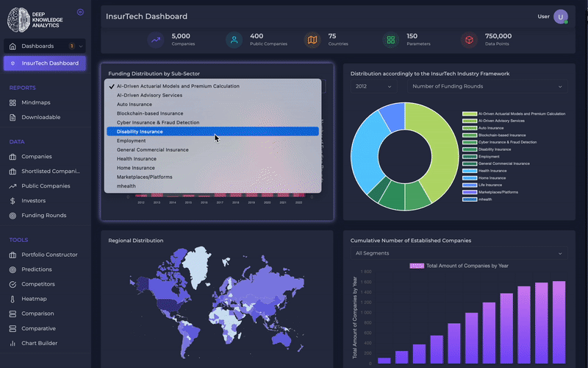
Task: Click the Shortlisted Companies briefcase icon
Action: (x=12, y=171)
